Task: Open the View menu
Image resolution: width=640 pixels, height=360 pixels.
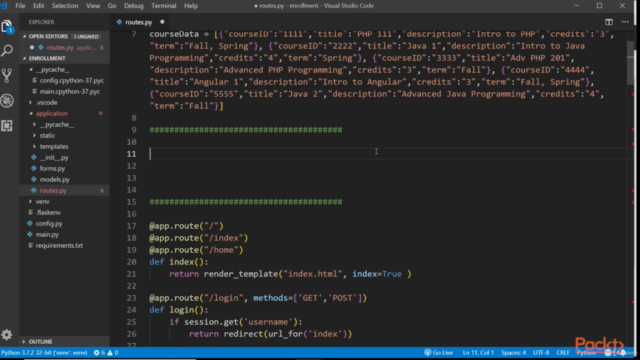Action: pyautogui.click(x=93, y=6)
